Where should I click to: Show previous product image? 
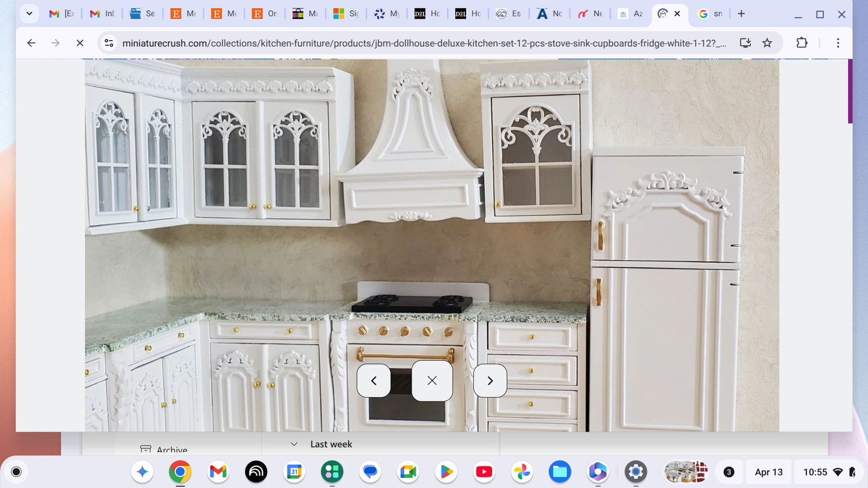374,381
